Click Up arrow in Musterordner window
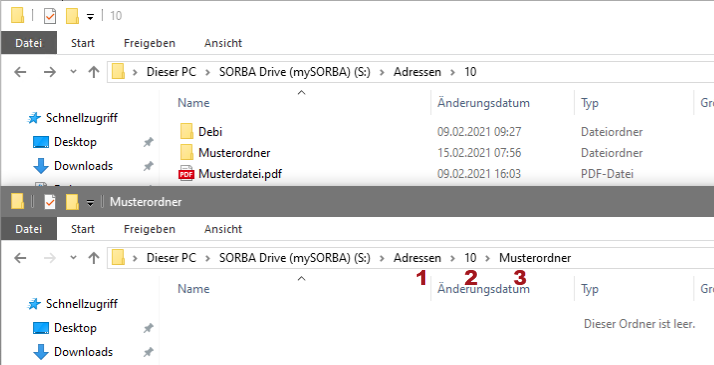Viewport: 714px width, 365px height. (x=94, y=258)
